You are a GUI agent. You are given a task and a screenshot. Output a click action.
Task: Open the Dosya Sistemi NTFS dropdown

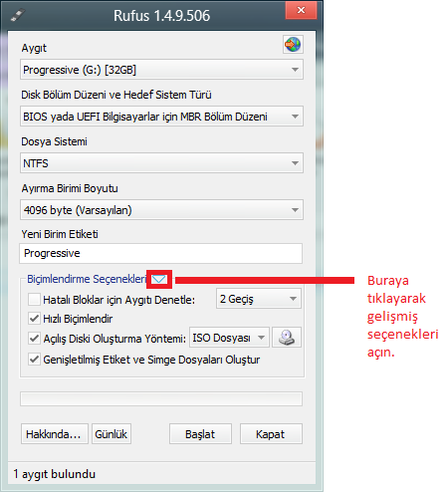[161, 163]
